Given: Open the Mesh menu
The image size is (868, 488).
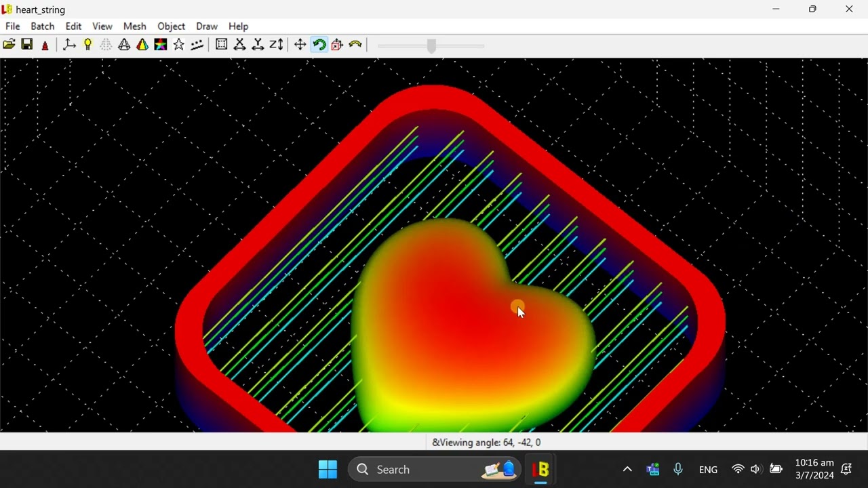Looking at the screenshot, I should (135, 26).
